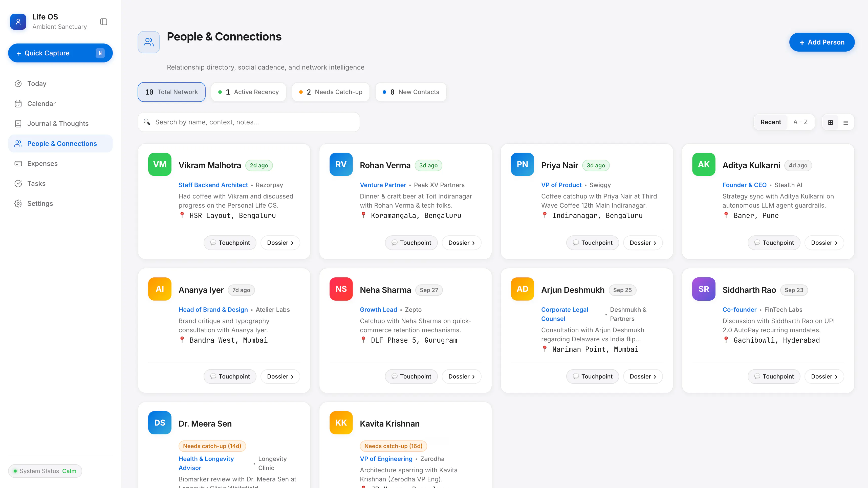Open Tasks in sidebar

(60, 184)
